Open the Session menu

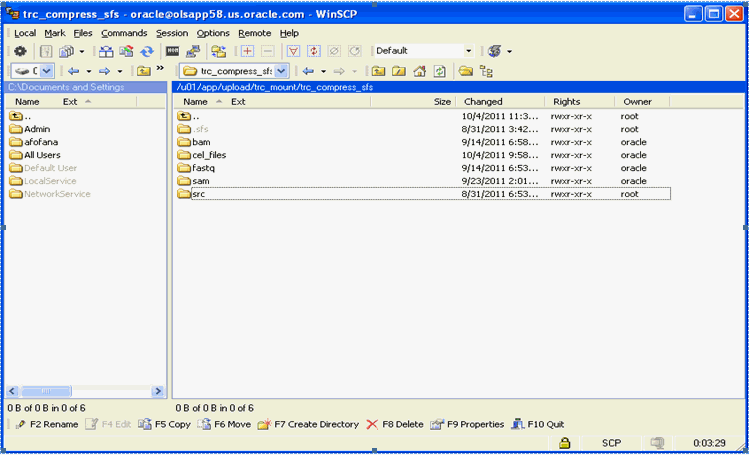coord(172,33)
